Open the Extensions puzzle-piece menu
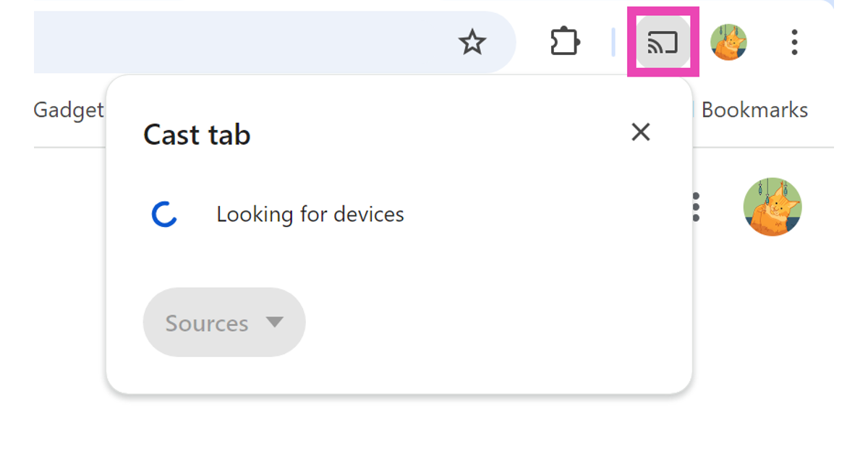868x454 pixels. [564, 43]
